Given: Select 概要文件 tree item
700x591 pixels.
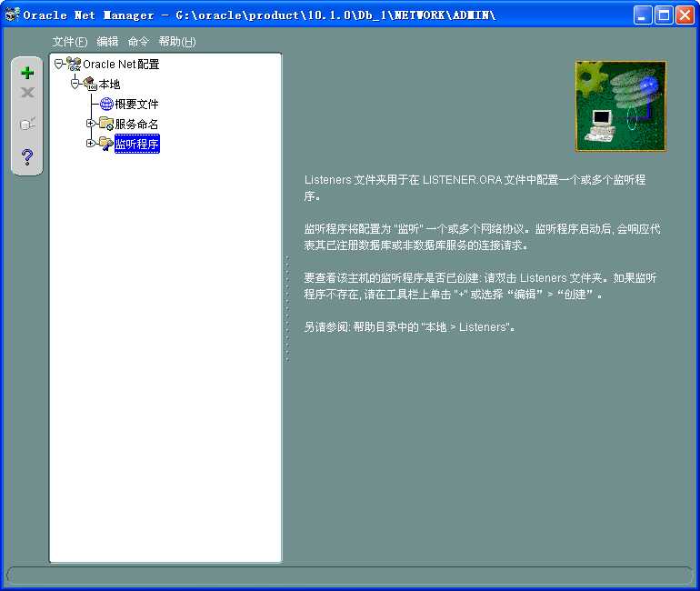Looking at the screenshot, I should 136,104.
